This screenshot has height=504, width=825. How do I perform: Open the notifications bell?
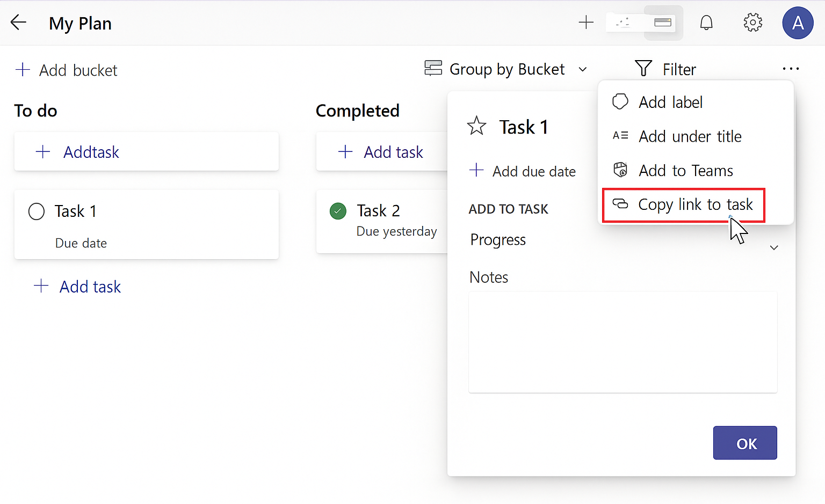tap(706, 23)
